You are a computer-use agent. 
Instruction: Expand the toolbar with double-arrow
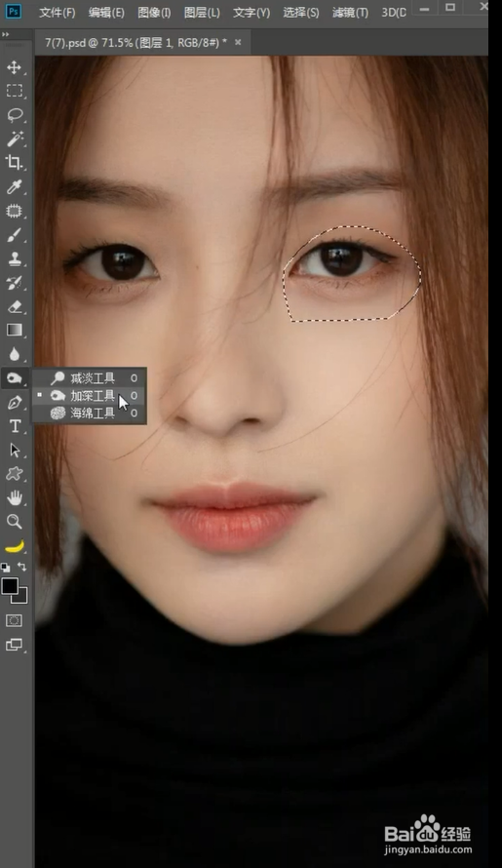[5, 34]
